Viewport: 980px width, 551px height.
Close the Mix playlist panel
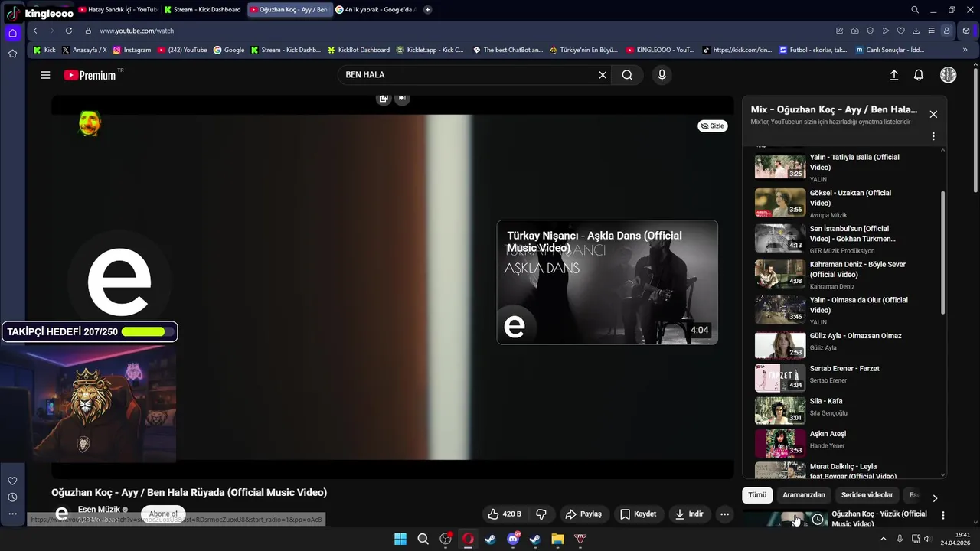[933, 114]
